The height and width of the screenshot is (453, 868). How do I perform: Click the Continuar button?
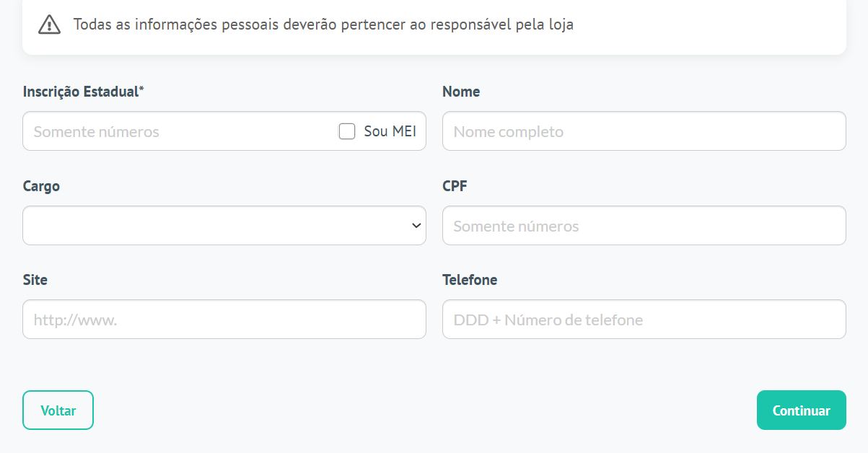[802, 410]
